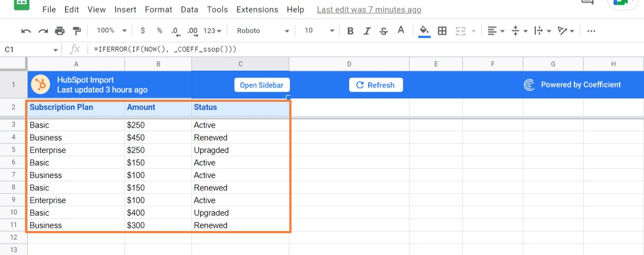
Task: Print the spreadsheet using the printer icon
Action: pos(60,31)
